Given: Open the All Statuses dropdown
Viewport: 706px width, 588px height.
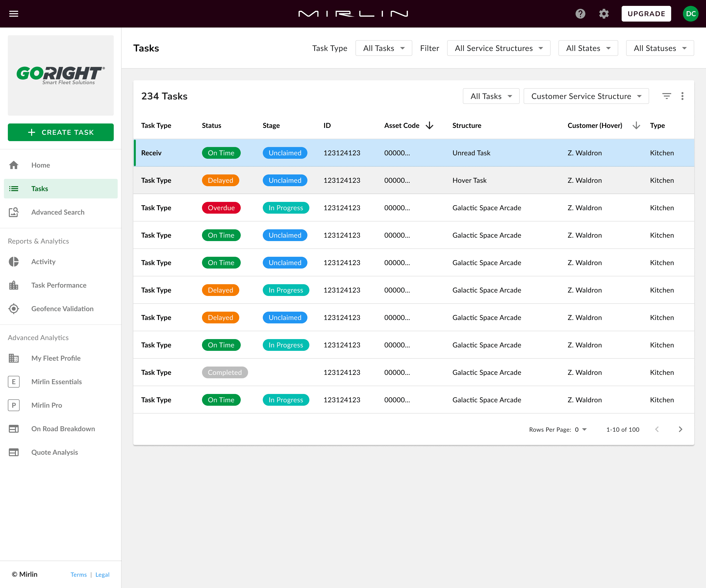Looking at the screenshot, I should click(660, 48).
